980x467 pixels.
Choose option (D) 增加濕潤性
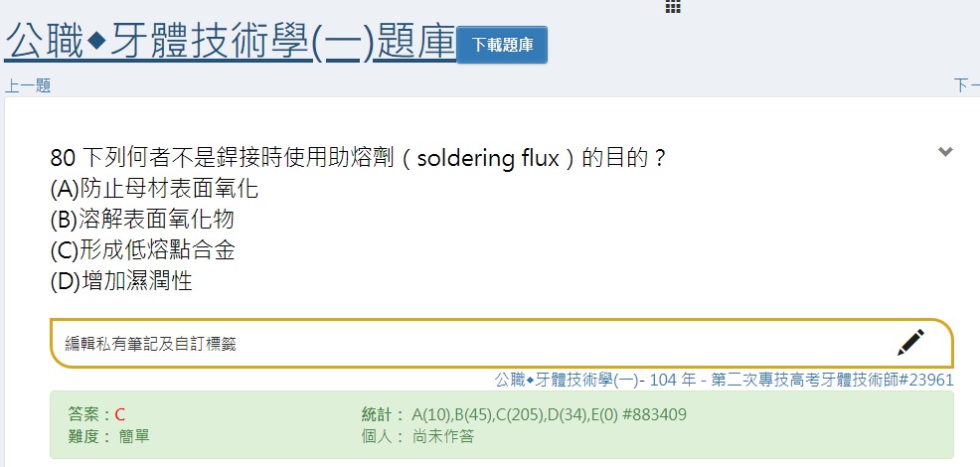pos(121,281)
